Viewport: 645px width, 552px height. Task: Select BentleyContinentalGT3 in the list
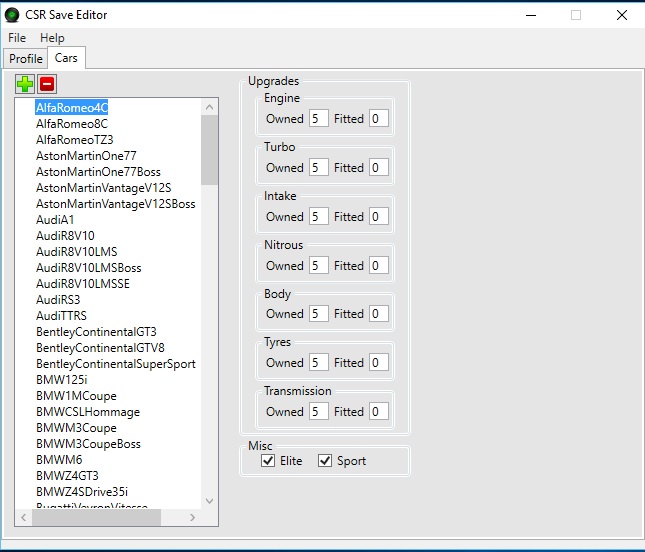pyautogui.click(x=96, y=332)
